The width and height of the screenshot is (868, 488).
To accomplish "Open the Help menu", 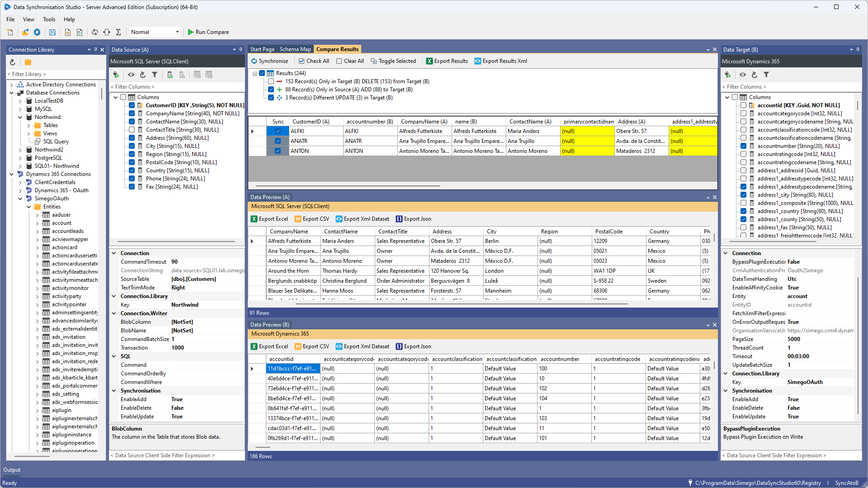I will pos(69,19).
